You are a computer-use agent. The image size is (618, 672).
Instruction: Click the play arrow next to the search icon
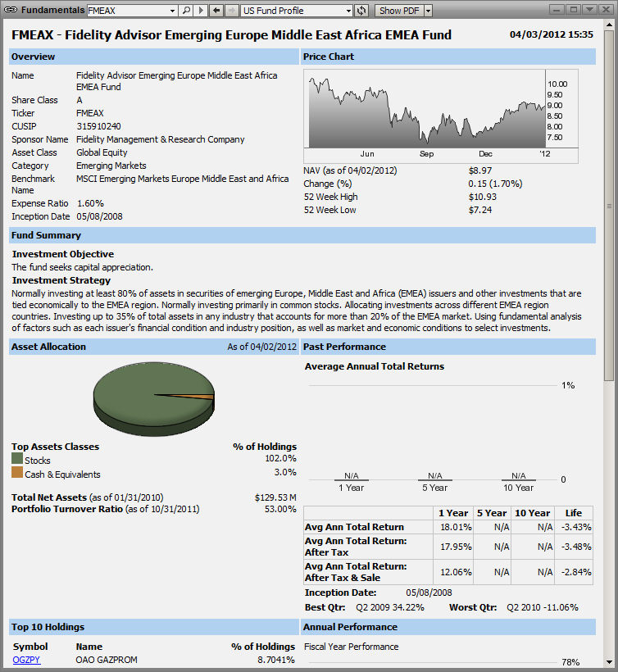tap(201, 11)
